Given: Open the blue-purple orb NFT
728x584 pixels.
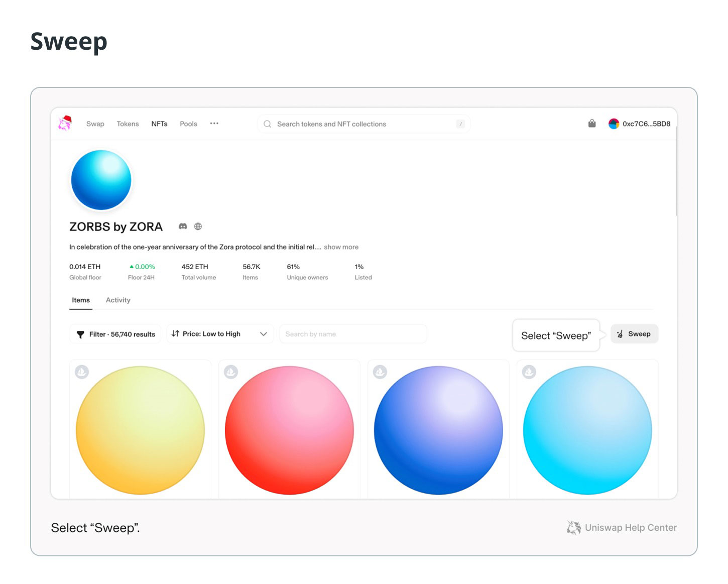Looking at the screenshot, I should [x=438, y=430].
